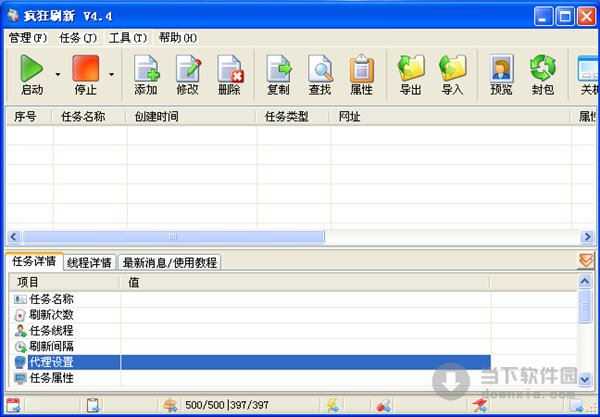Viewport: 600px width, 417px height.
Task: Click the 刷新间隔 clock icon
Action: pyautogui.click(x=20, y=347)
